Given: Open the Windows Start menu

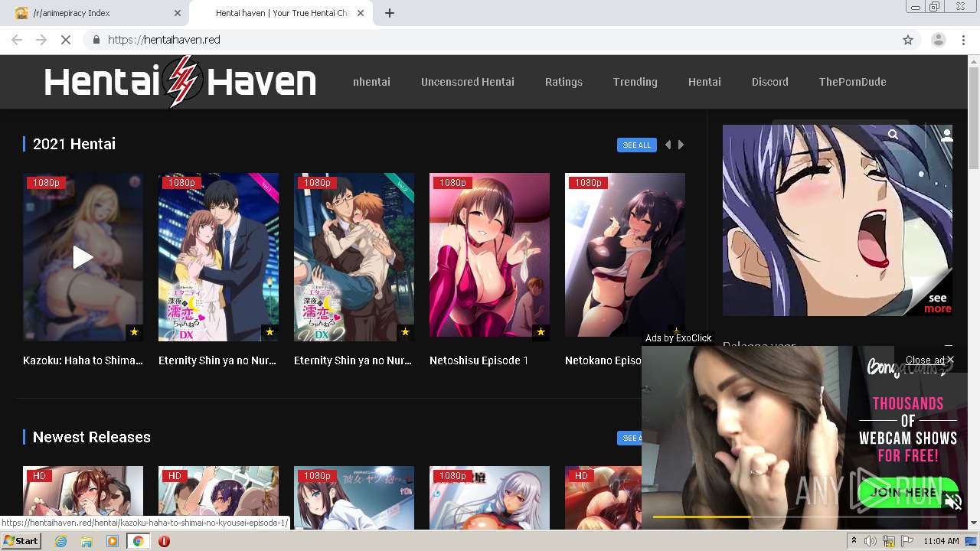Looking at the screenshot, I should [x=21, y=541].
